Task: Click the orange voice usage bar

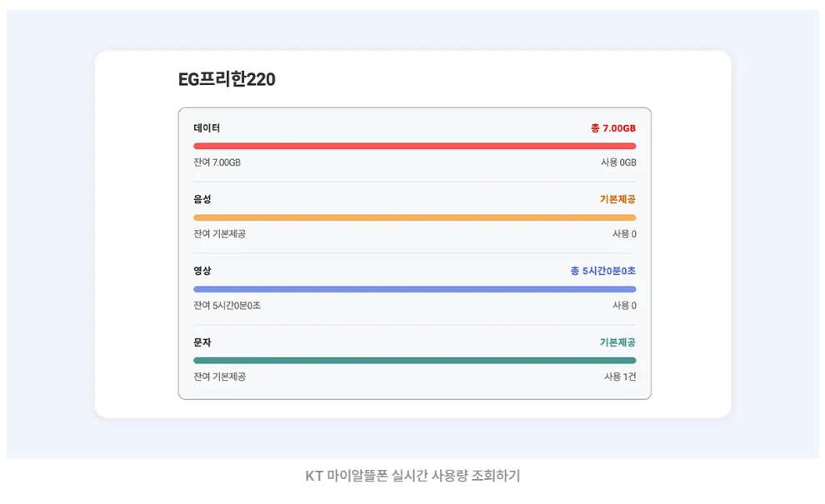Action: 414,217
